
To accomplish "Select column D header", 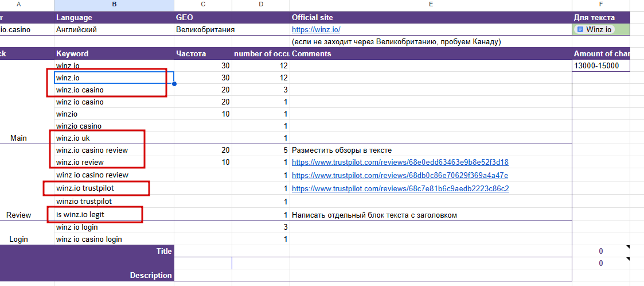I will [261, 5].
